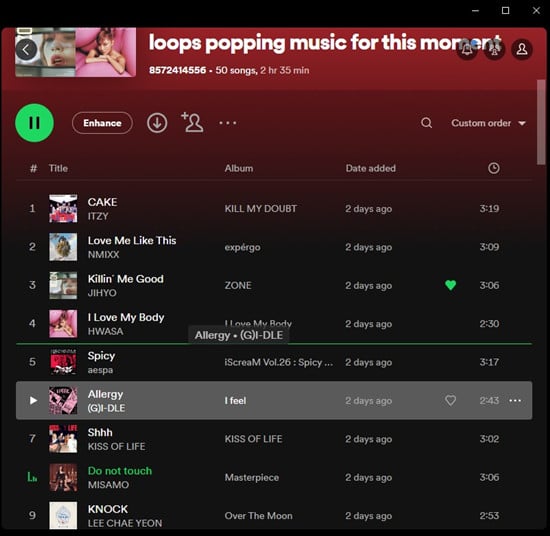Open the KILL MY DOUBT album link
This screenshot has width=550, height=536.
(261, 209)
